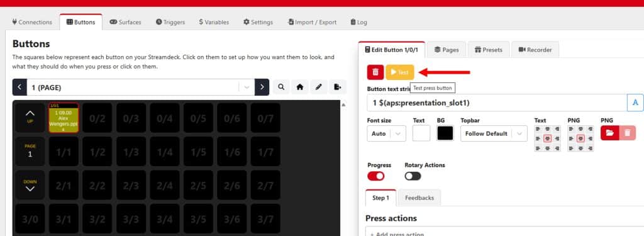Switch to the Presets tab
Screen dimensions: 644x236
488,50
